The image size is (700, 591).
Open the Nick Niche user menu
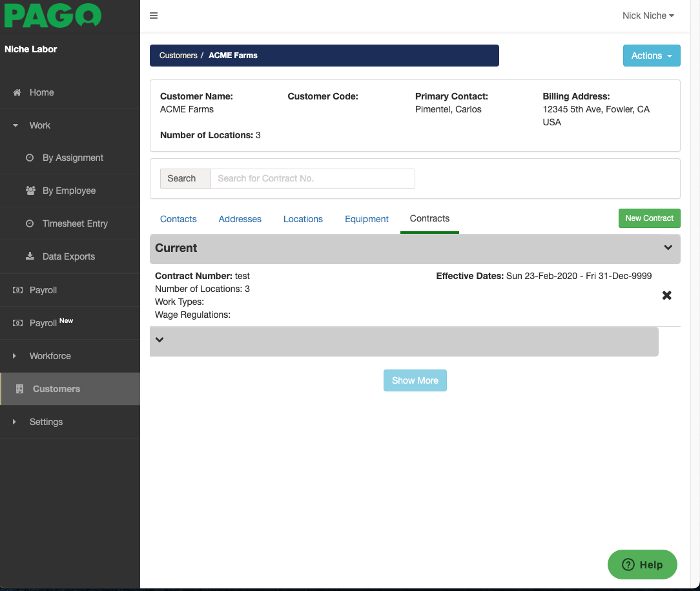pos(648,16)
